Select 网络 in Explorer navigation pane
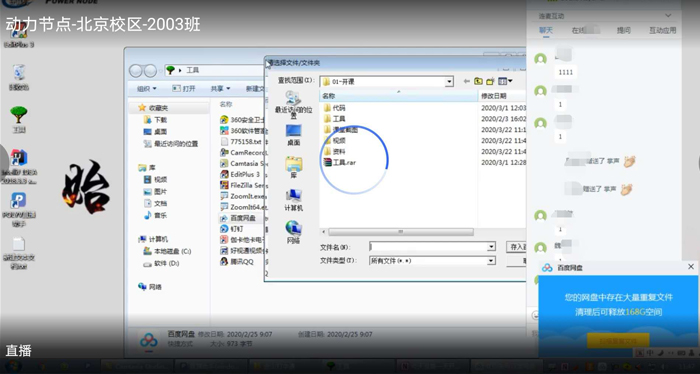 (150, 287)
